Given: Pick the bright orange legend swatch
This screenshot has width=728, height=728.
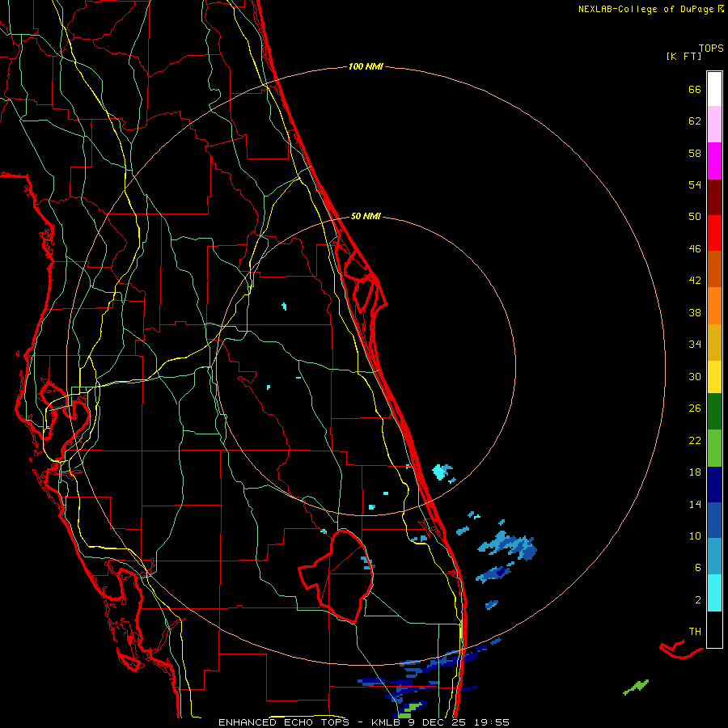Looking at the screenshot, I should click(714, 306).
